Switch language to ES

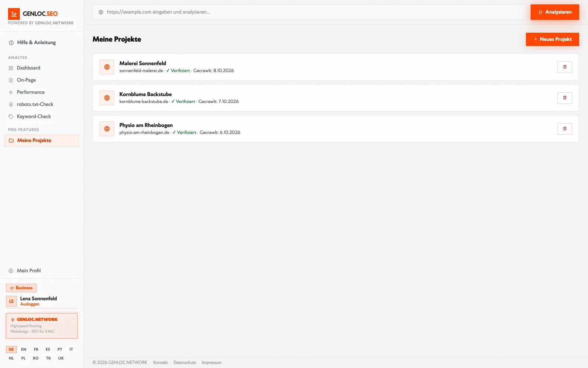(48, 350)
